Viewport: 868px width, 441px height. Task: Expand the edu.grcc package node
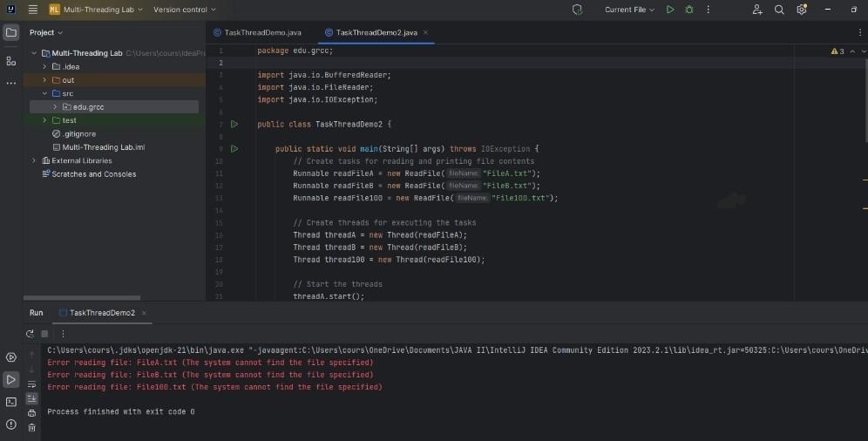pos(55,107)
